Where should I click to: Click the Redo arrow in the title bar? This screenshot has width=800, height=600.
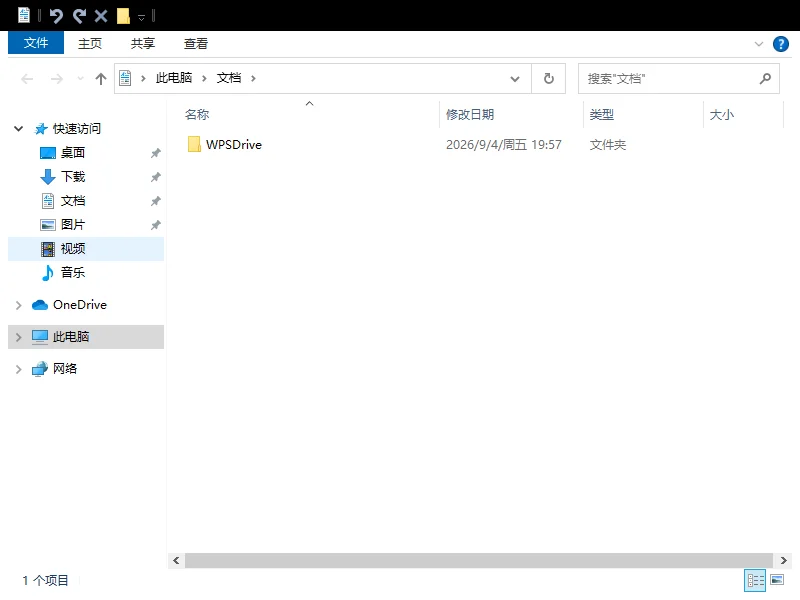tap(79, 16)
